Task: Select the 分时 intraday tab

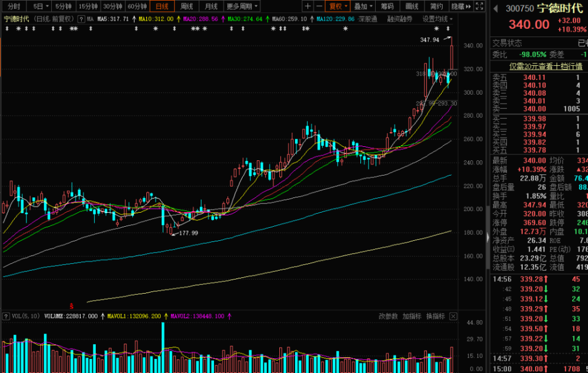Action: [x=14, y=6]
